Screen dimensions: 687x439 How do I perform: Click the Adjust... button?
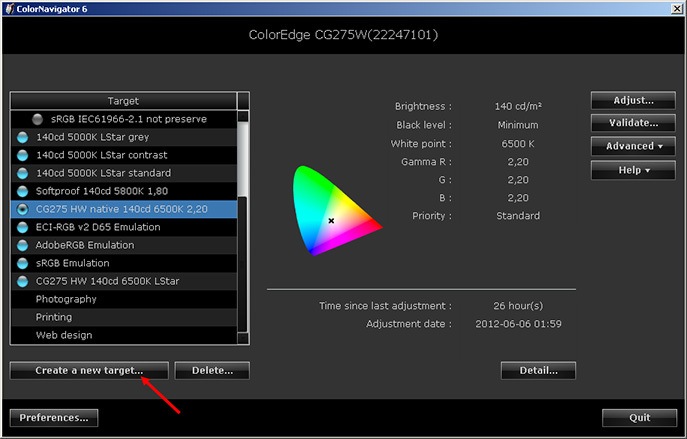tap(633, 100)
